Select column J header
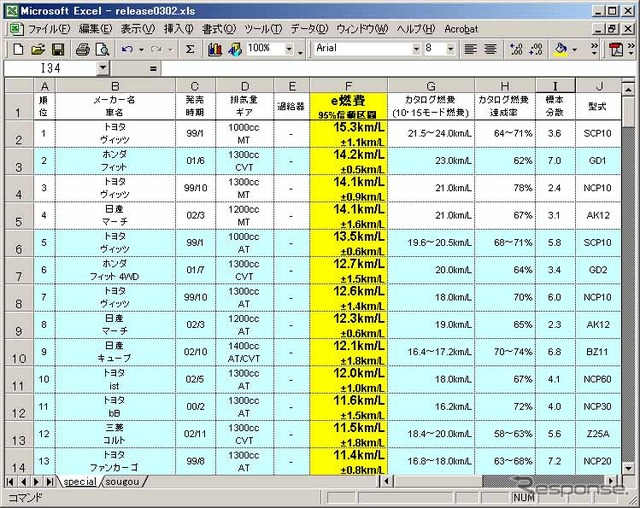The width and height of the screenshot is (640, 508). (x=599, y=86)
